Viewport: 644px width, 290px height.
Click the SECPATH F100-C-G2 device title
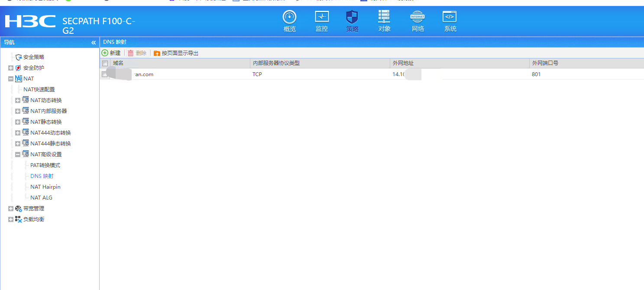[99, 26]
